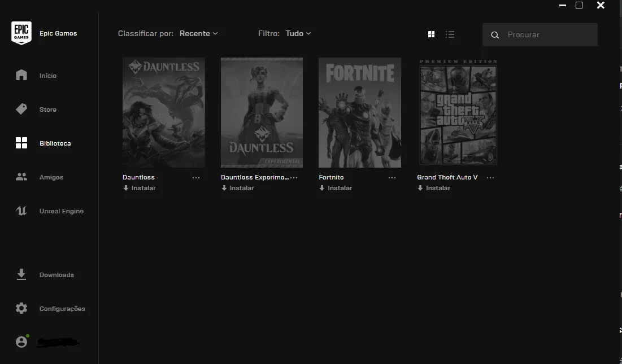This screenshot has height=364, width=622.
Task: Go to Unreal Engine menu label
Action: [x=62, y=211]
